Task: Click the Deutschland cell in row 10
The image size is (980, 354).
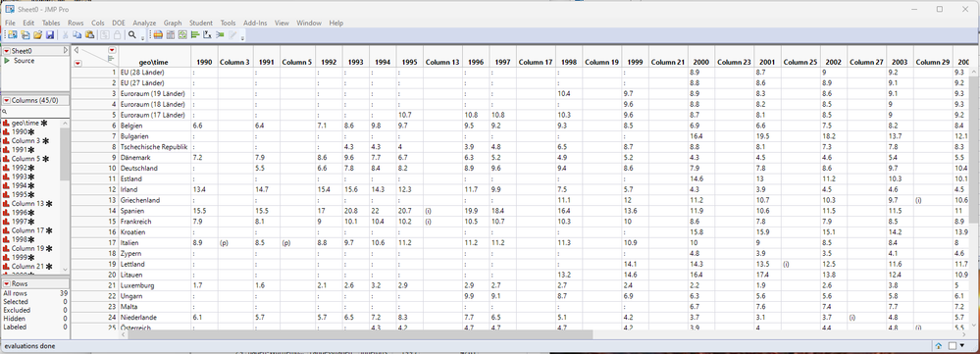Action: click(154, 169)
